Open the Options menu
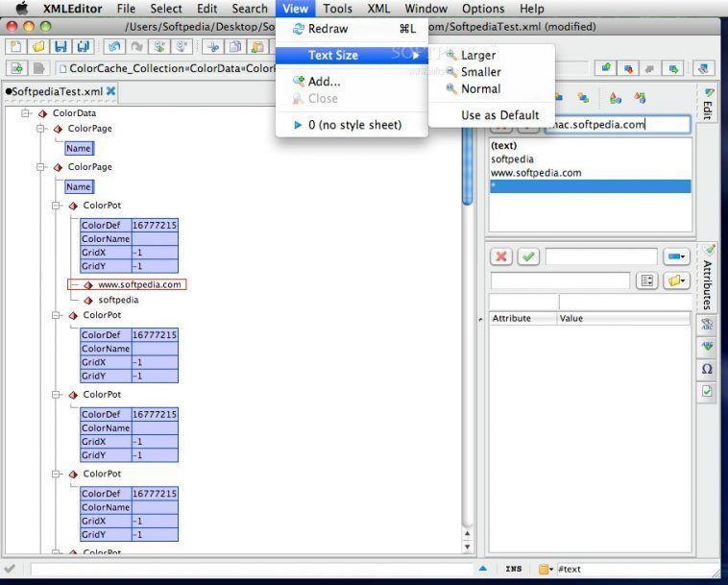 (x=483, y=9)
